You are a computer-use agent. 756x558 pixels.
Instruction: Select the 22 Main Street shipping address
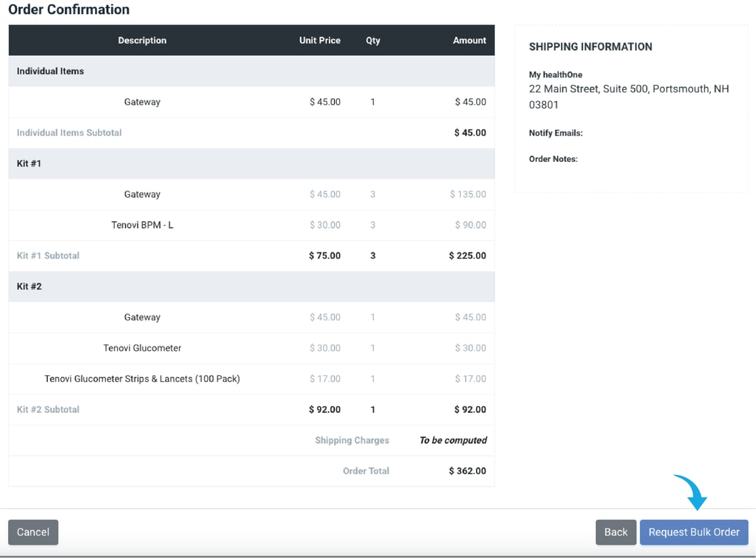coord(628,96)
